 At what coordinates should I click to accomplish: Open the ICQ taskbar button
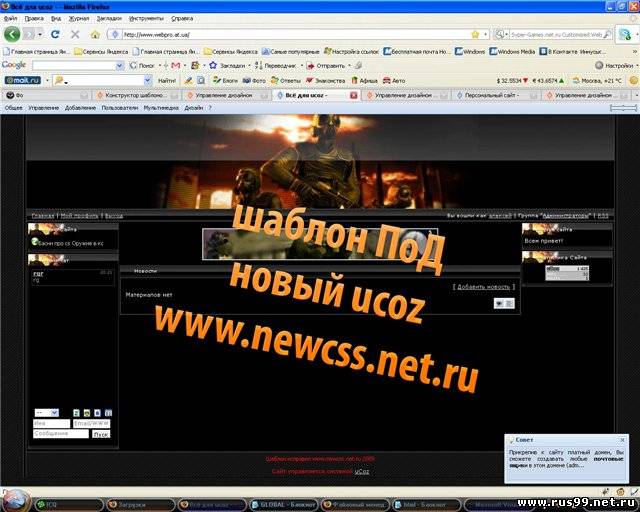(x=69, y=505)
